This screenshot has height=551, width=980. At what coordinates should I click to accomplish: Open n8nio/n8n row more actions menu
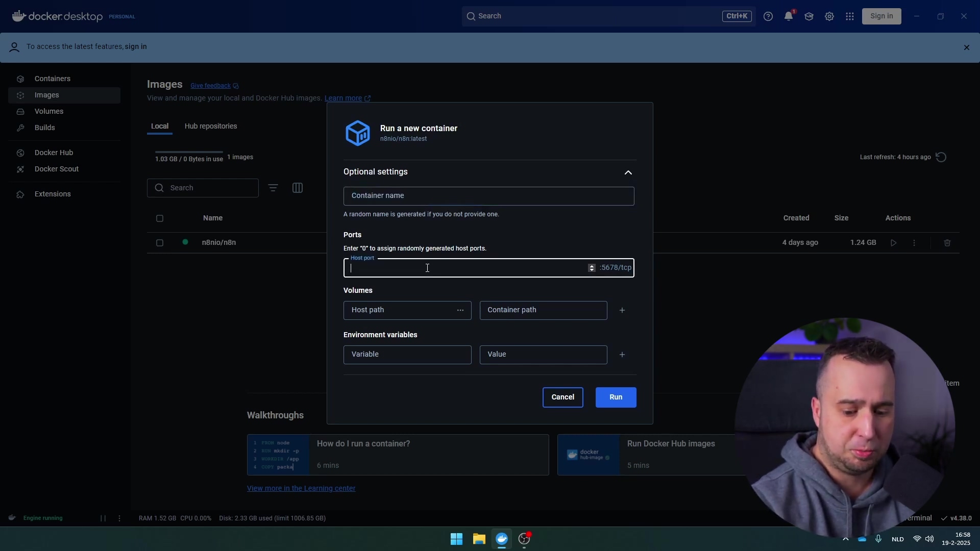pyautogui.click(x=914, y=243)
